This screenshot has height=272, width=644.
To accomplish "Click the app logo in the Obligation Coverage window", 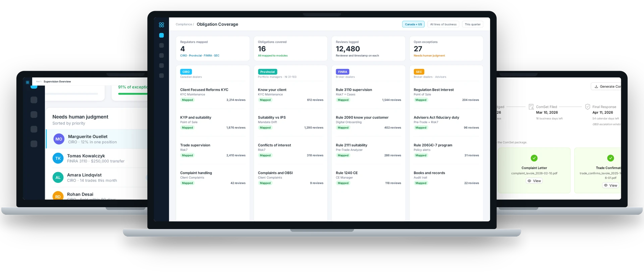I will coord(161,25).
